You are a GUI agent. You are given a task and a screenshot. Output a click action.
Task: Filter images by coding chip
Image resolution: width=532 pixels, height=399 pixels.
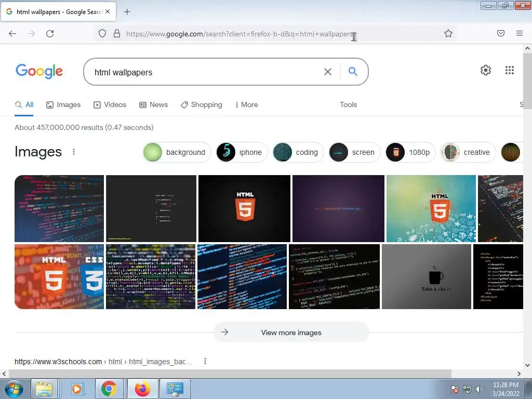pos(298,152)
